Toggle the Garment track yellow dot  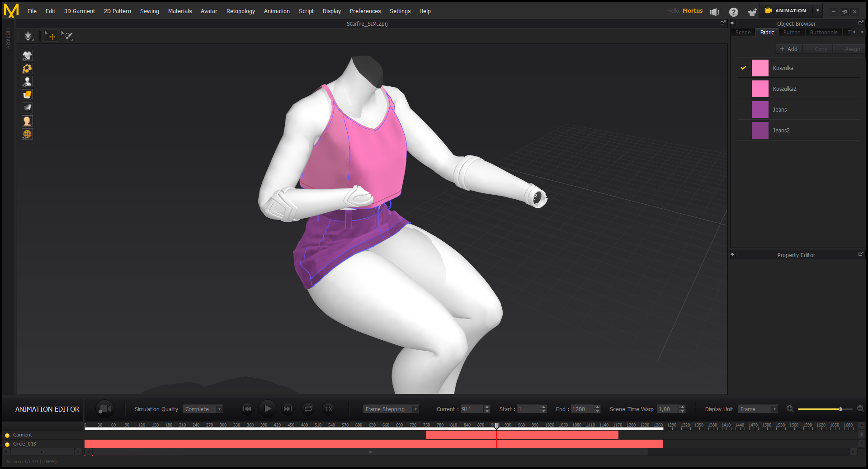7,435
